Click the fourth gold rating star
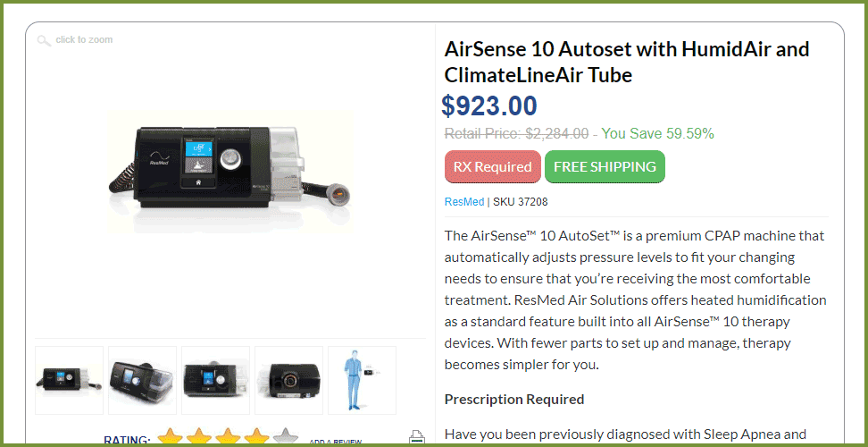This screenshot has width=868, height=447. click(256, 436)
